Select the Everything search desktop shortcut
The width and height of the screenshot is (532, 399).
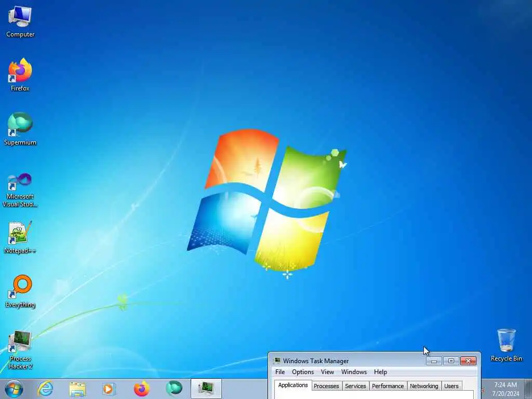(x=20, y=291)
